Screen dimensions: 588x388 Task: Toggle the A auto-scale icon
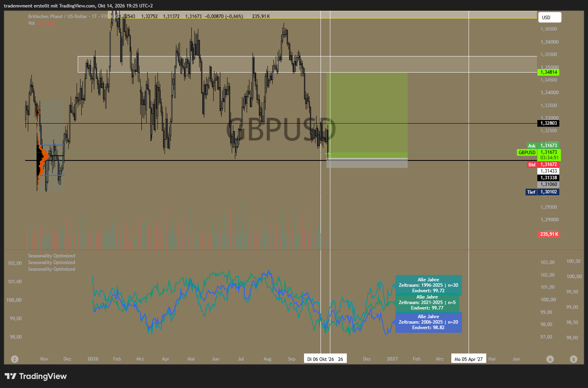pos(550,359)
